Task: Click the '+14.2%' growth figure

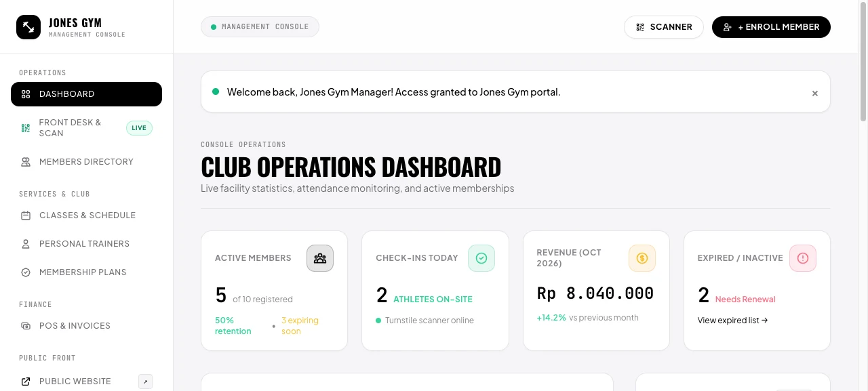Action: coord(551,318)
